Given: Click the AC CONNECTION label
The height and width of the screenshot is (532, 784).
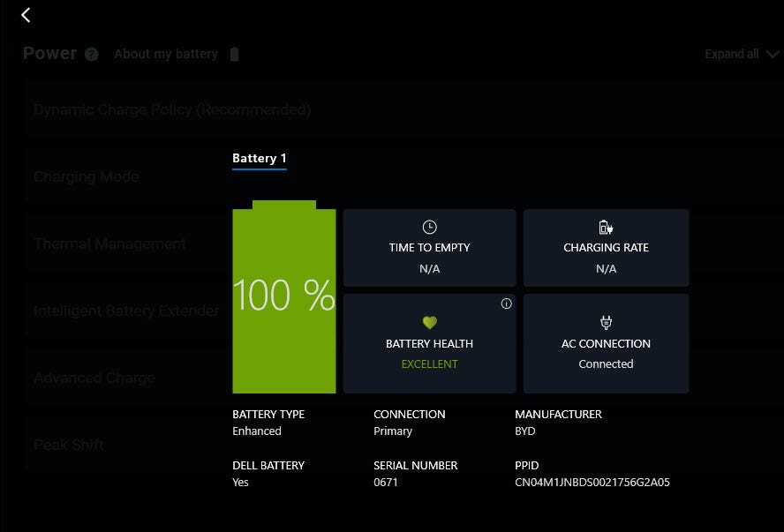Looking at the screenshot, I should (x=606, y=344).
